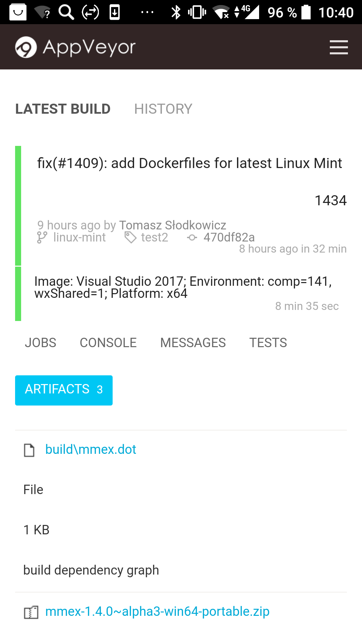362x644 pixels.
Task: Open the CONSOLE tab
Action: [108, 343]
